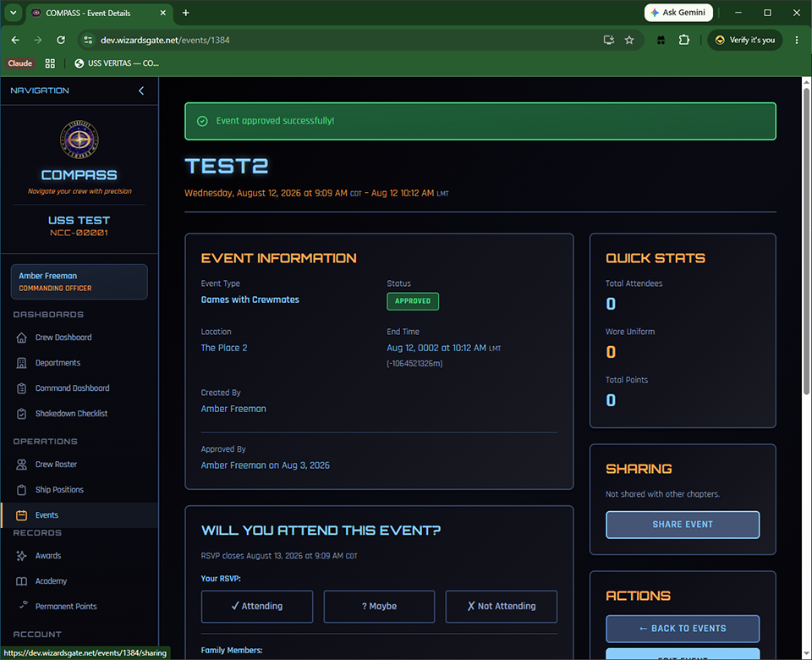Image resolution: width=812 pixels, height=660 pixels.
Task: Click the Ship Positions clipboard icon
Action: 21,490
